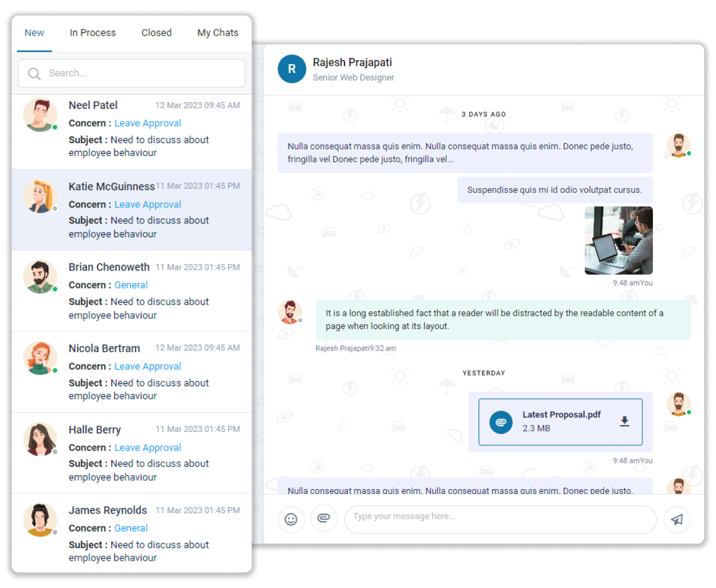Open the Closed chats tab

point(156,33)
